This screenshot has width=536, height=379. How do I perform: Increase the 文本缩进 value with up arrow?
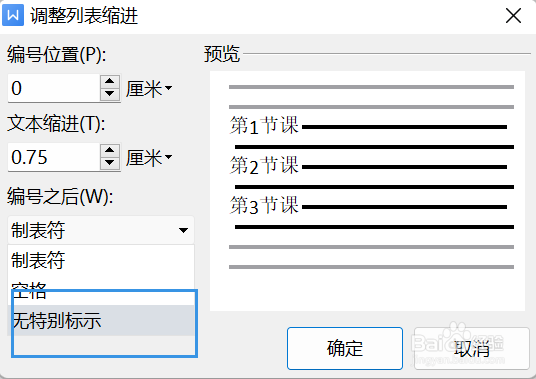tap(110, 150)
